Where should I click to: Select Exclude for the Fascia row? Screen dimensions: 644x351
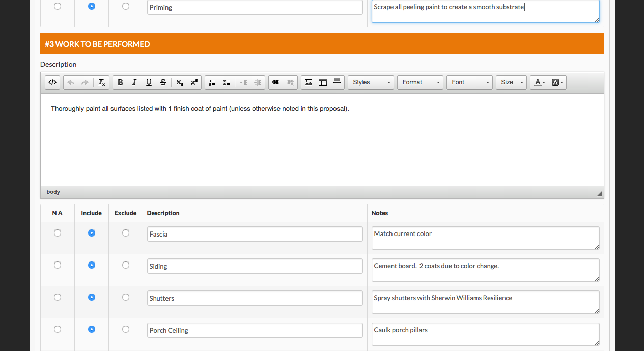(x=126, y=233)
